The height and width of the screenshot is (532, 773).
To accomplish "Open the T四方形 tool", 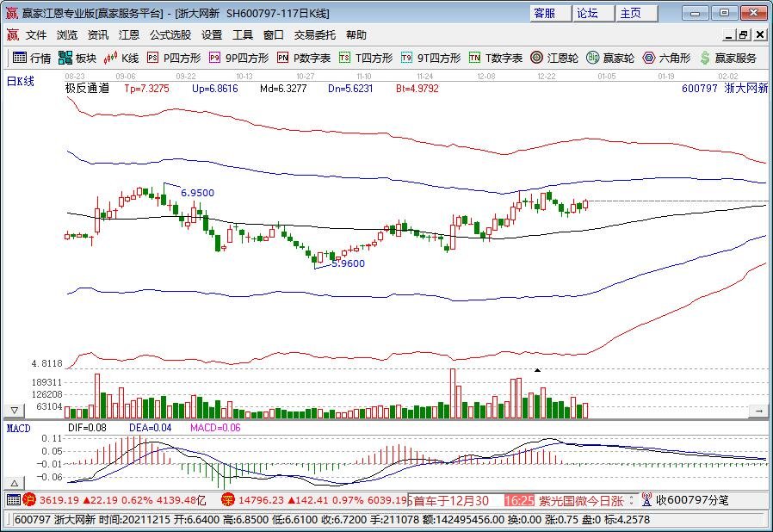I will (366, 59).
